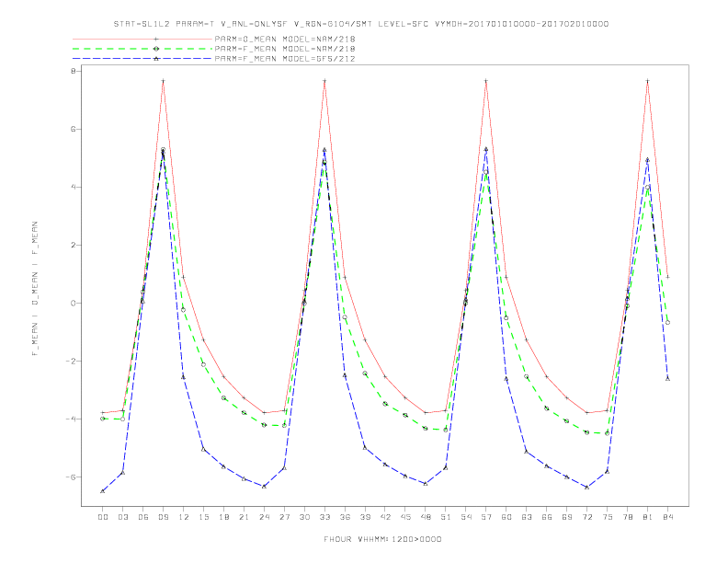Click x-axis tick label 81

[x=648, y=517]
